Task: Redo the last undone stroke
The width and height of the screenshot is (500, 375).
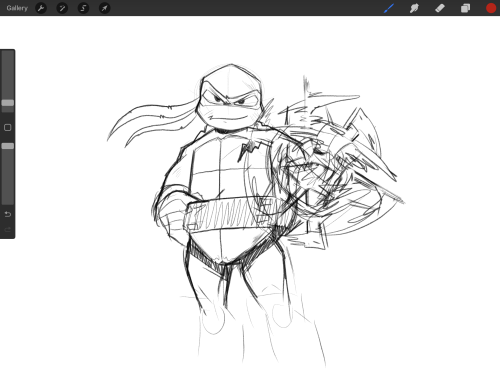Action: 8,229
